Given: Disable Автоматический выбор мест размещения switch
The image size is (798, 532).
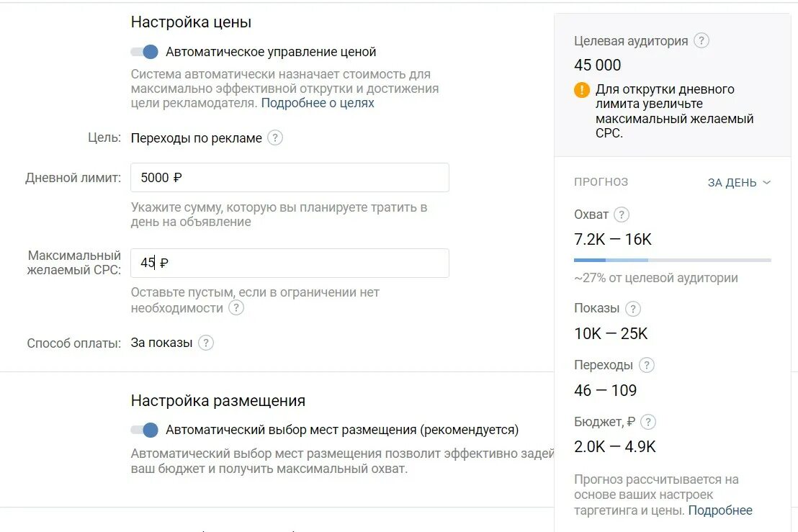Looking at the screenshot, I should [x=145, y=430].
